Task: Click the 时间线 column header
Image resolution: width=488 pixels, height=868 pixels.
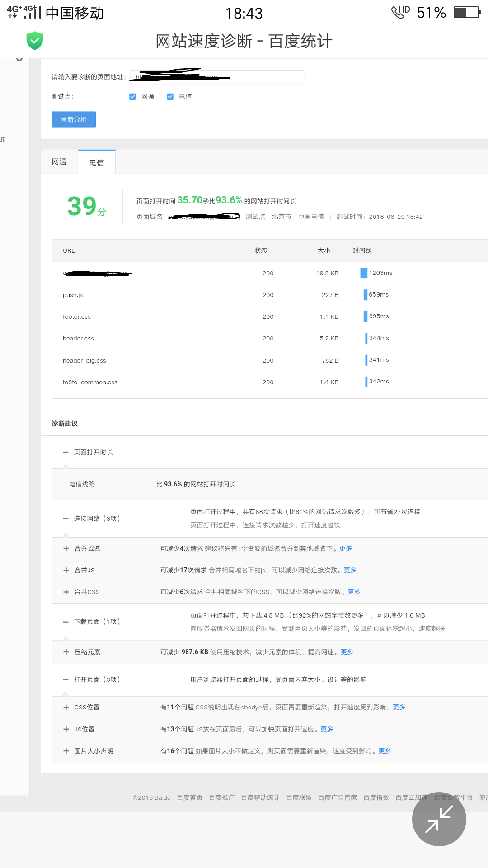Action: pos(362,250)
